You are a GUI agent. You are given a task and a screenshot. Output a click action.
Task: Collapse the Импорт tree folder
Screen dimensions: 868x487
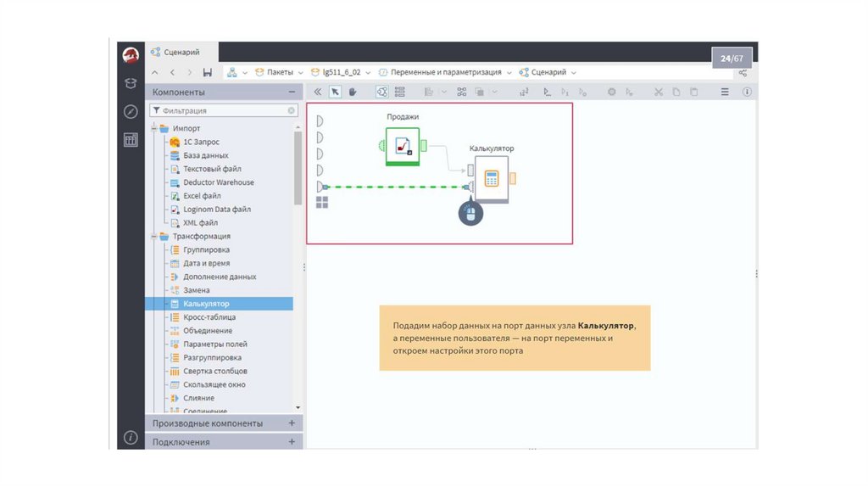click(154, 128)
